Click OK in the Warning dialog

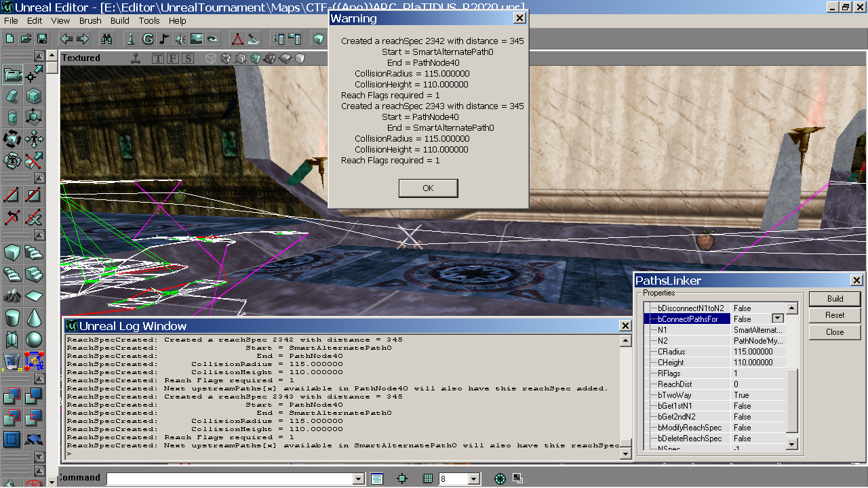[x=428, y=188]
